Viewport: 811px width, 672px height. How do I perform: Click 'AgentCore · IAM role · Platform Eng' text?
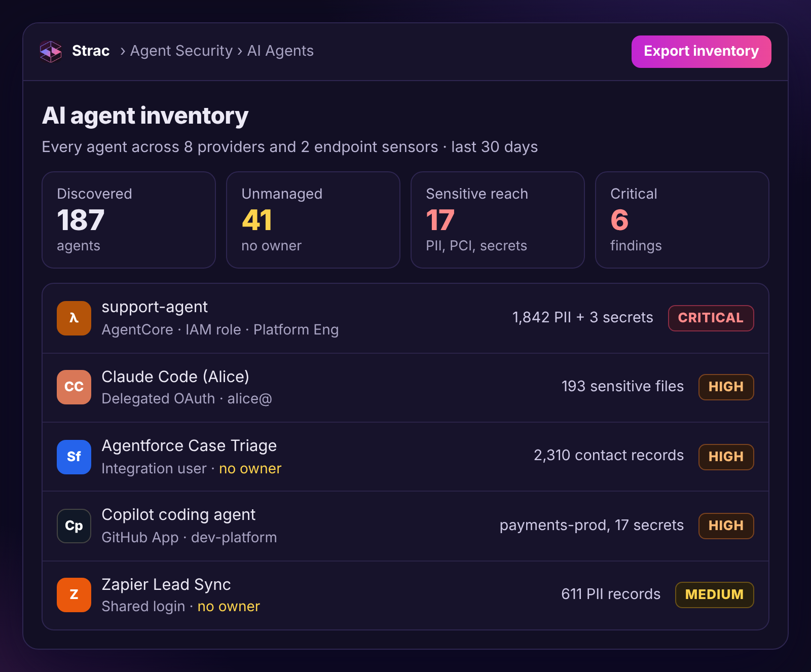coord(220,330)
